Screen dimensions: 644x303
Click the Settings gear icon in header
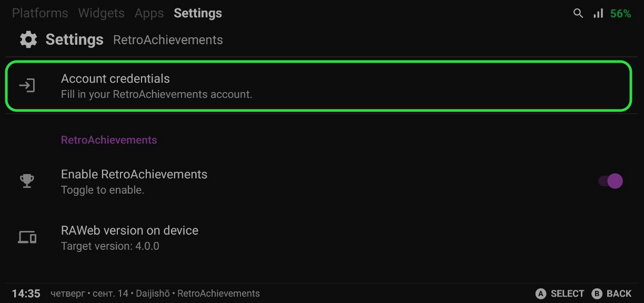28,39
